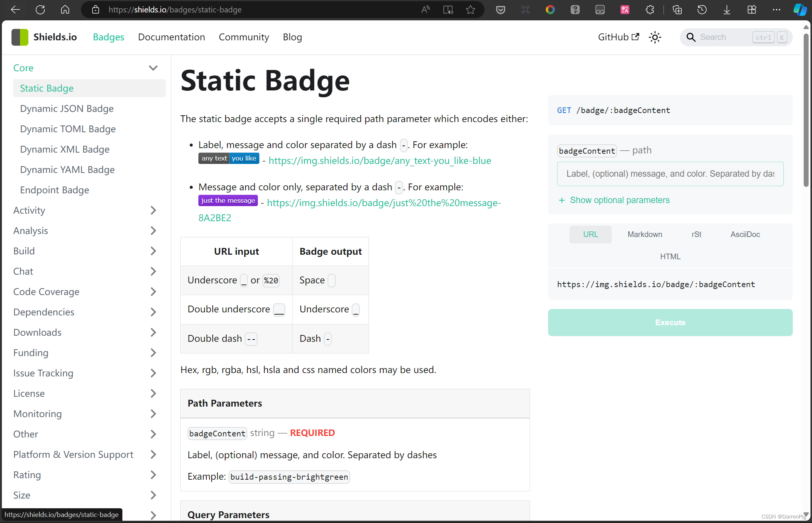Click the colorful circle extension icon
The image size is (812, 523).
[x=550, y=10]
